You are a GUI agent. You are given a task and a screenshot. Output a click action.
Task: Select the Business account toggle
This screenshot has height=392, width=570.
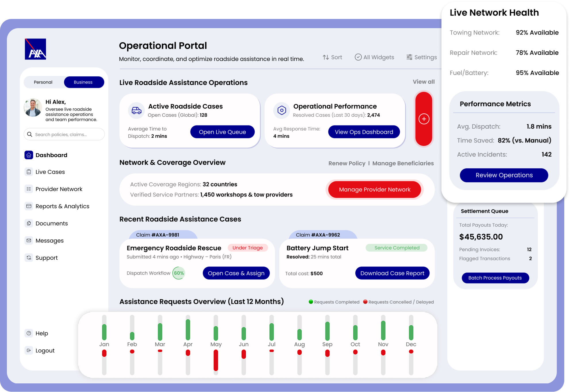83,82
